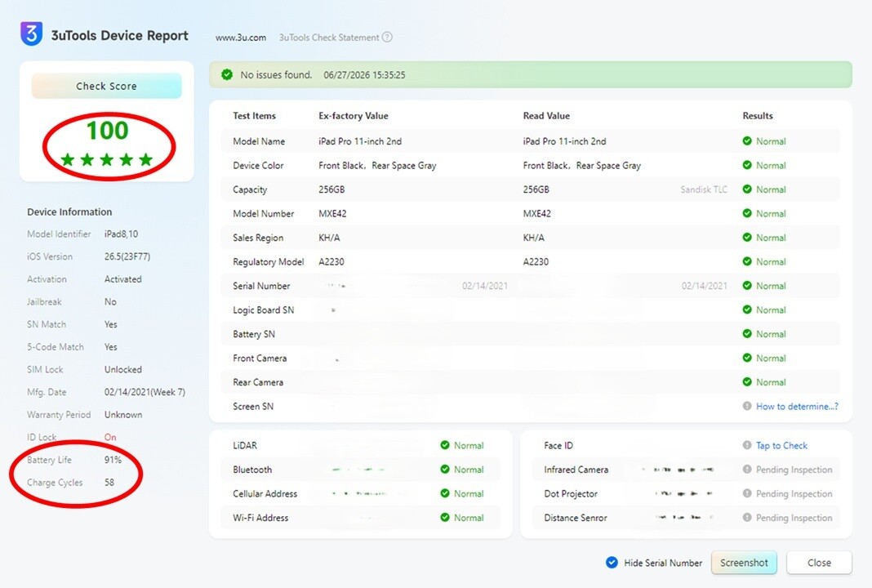The width and height of the screenshot is (872, 588).
Task: Click the Charge Cycles value 58
Action: (109, 483)
